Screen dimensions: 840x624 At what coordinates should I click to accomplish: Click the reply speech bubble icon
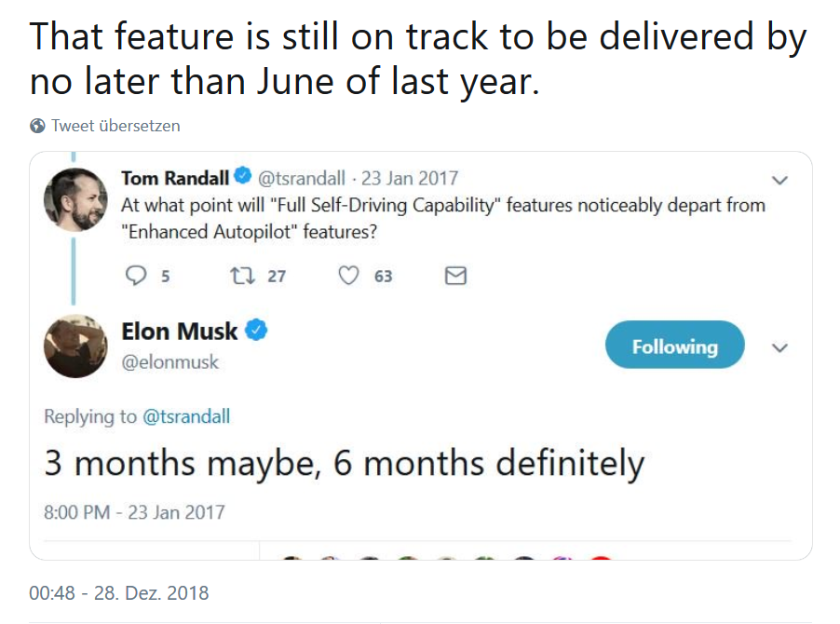click(x=136, y=276)
